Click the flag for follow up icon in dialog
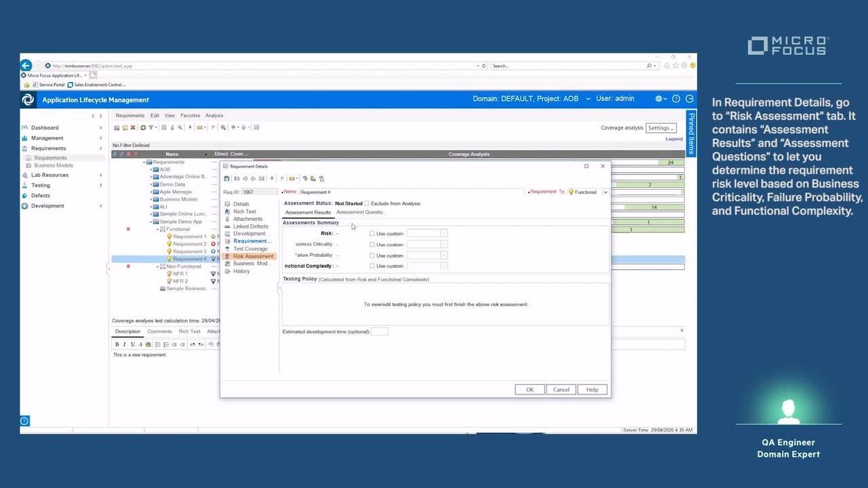This screenshot has width=868, height=488. point(281,179)
